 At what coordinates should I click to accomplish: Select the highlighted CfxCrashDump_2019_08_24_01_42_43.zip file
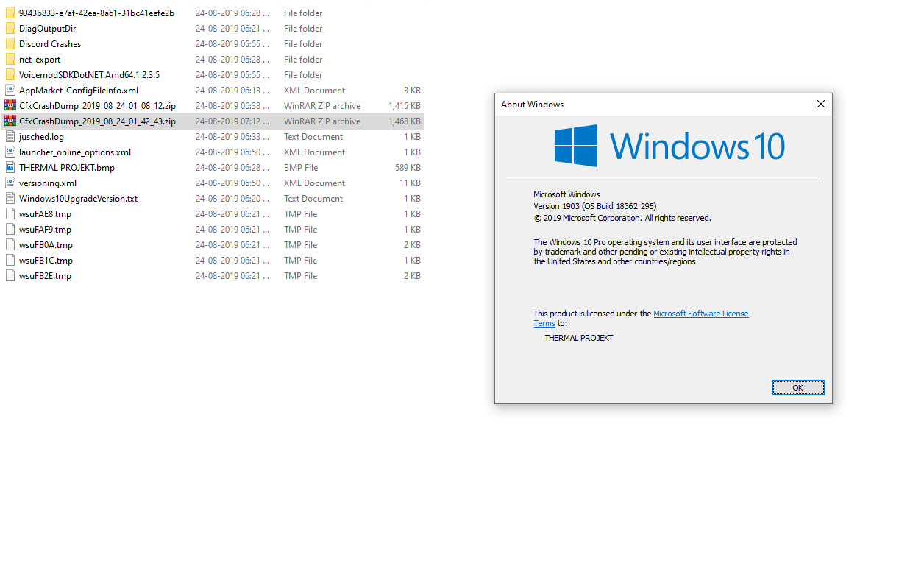coord(97,121)
